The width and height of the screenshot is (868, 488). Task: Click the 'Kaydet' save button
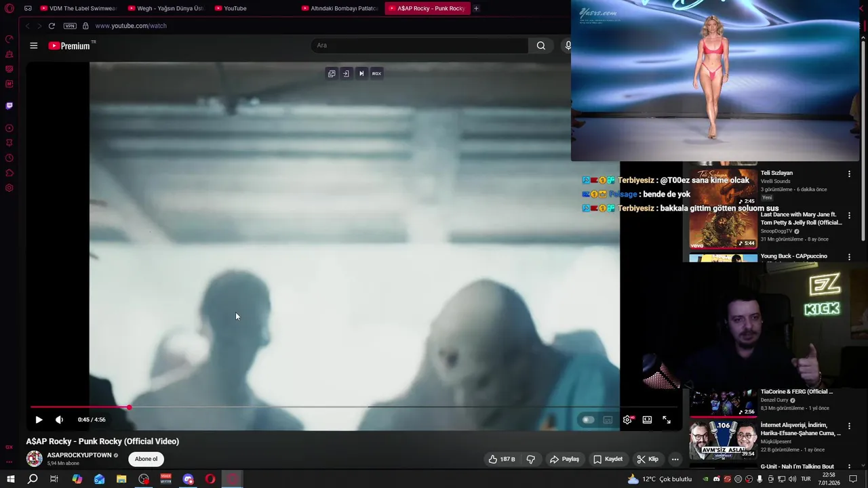[x=608, y=459]
